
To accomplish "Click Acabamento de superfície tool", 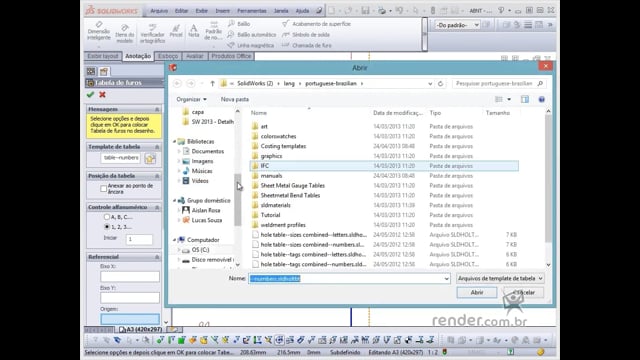I will coord(317,24).
